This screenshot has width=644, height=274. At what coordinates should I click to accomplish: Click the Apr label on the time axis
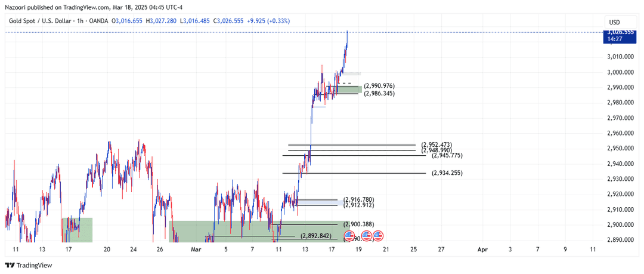(x=481, y=250)
